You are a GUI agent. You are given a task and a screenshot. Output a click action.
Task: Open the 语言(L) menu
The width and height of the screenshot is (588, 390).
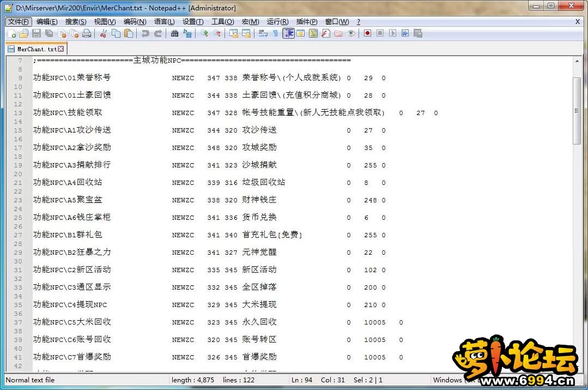(x=164, y=22)
